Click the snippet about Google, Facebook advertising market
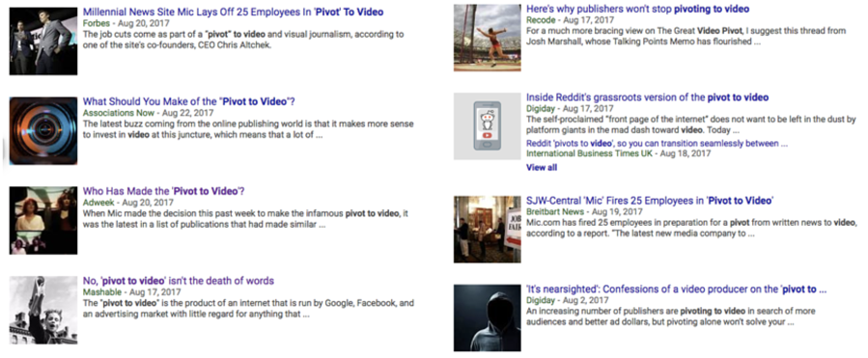The width and height of the screenshot is (868, 358). [248, 309]
